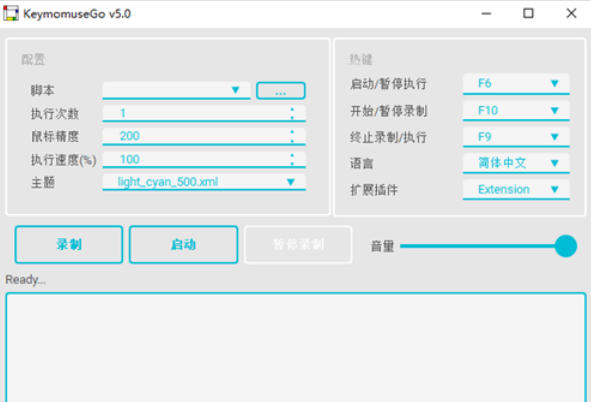The width and height of the screenshot is (591, 402).
Task: Click the 语言 label
Action: tap(362, 164)
